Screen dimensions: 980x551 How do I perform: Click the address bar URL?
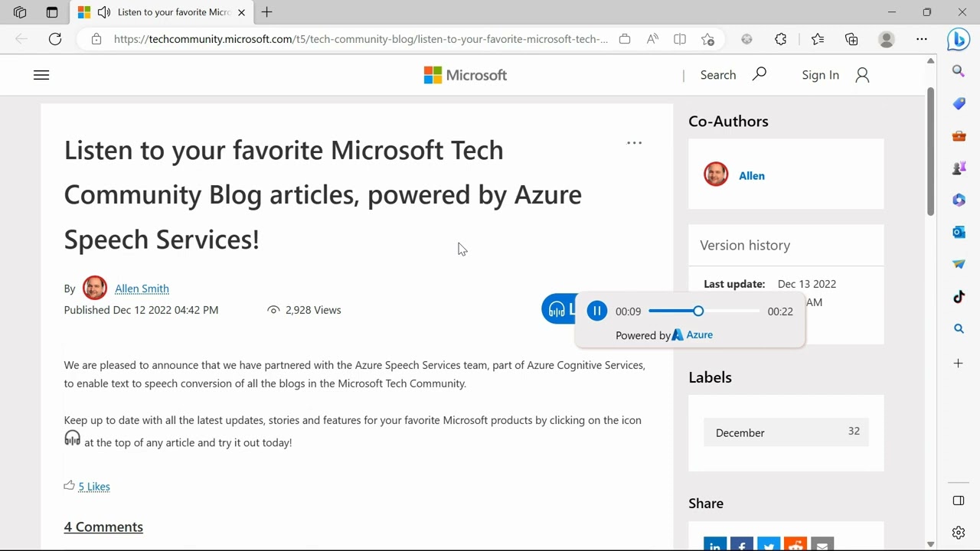pyautogui.click(x=361, y=39)
